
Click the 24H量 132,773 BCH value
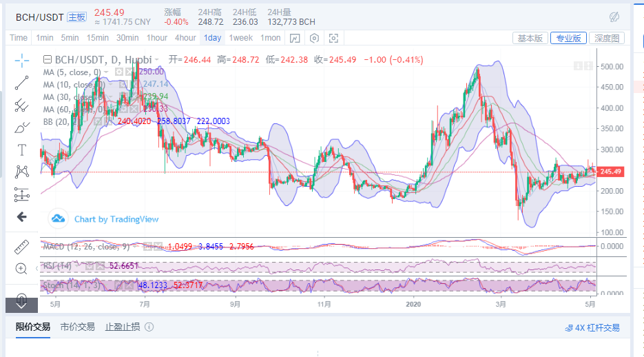point(291,22)
